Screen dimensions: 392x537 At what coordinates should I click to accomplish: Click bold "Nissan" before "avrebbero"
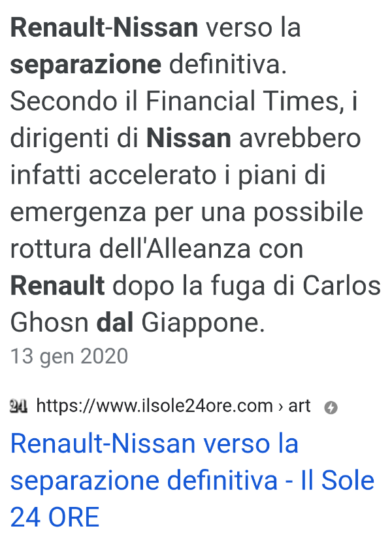[x=188, y=138]
